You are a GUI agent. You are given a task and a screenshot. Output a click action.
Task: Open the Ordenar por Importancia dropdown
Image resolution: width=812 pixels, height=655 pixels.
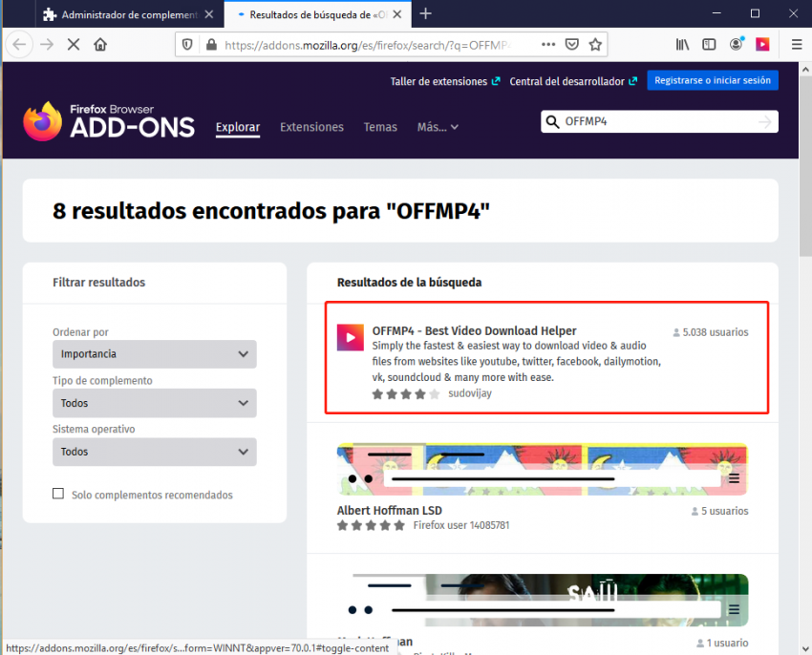tap(155, 354)
